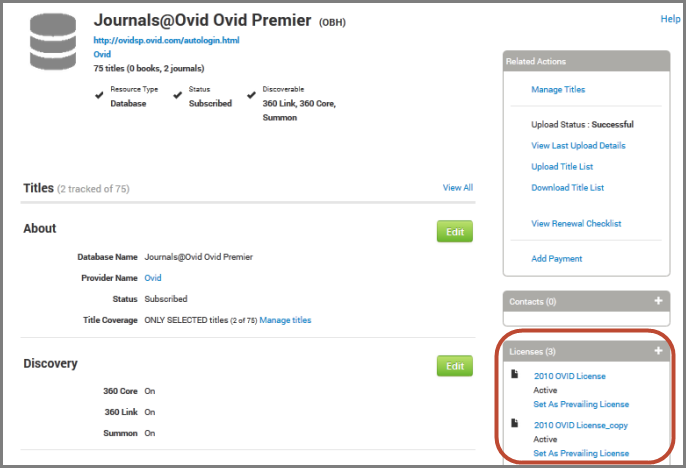
Task: Click the Licenses (3) panel header
Action: point(586,351)
